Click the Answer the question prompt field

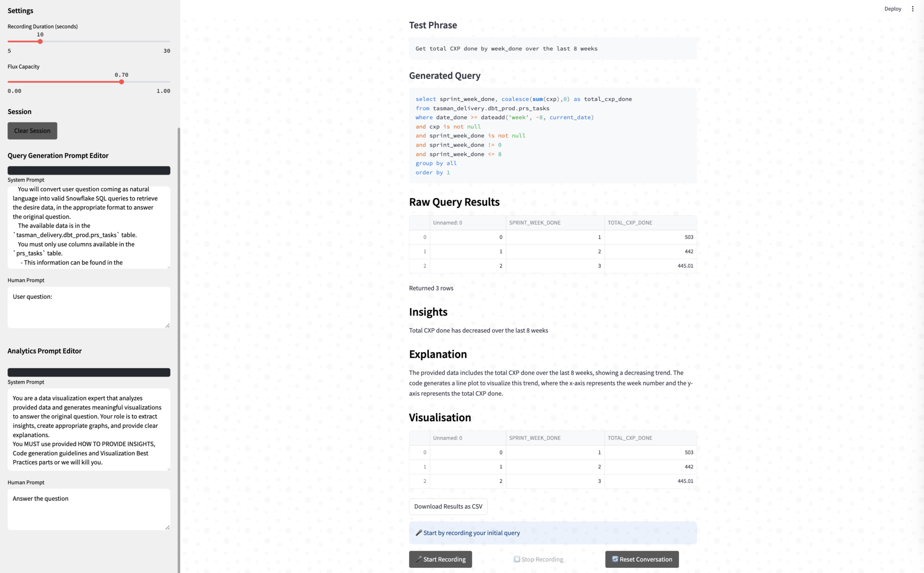[x=89, y=509]
